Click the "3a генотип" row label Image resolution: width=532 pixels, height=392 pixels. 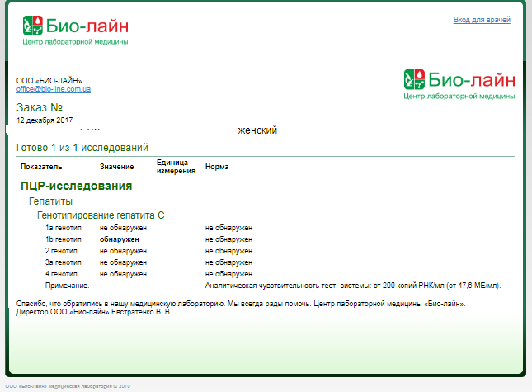(62, 262)
